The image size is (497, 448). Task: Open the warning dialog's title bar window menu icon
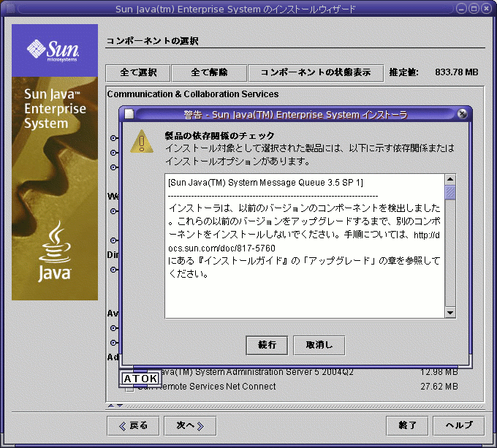(x=129, y=114)
